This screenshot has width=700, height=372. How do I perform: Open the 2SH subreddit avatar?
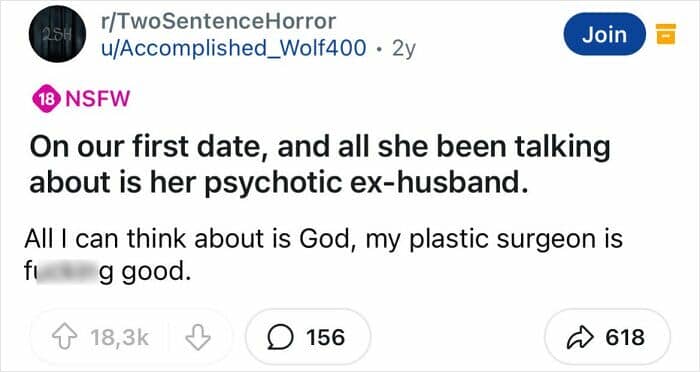(x=57, y=35)
